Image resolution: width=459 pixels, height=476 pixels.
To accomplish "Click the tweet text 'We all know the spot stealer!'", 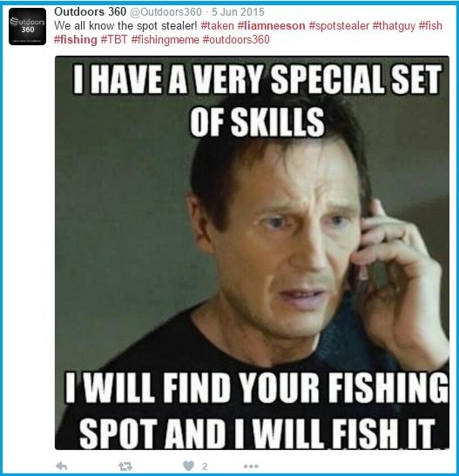I will pyautogui.click(x=125, y=26).
